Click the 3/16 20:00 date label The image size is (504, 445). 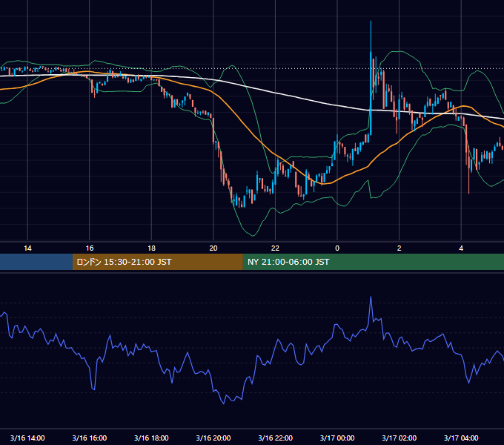pyautogui.click(x=213, y=438)
